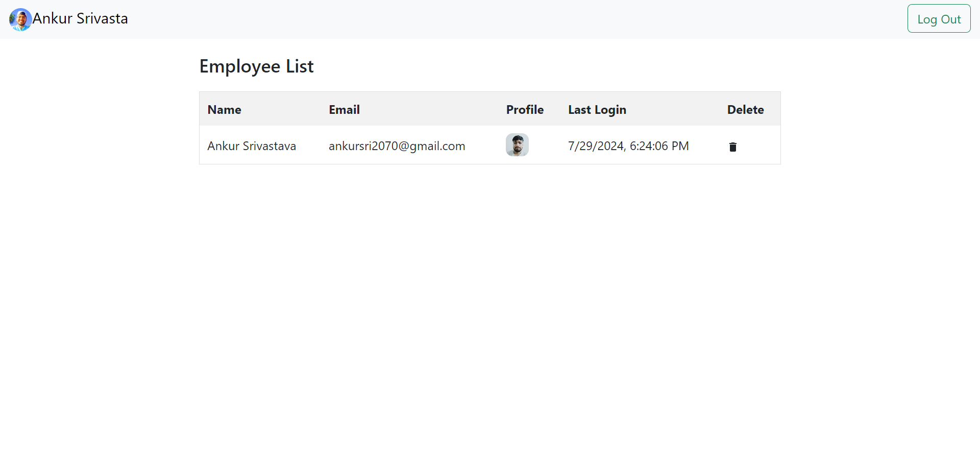Select the Name column header
Image resolution: width=980 pixels, height=460 pixels.
[224, 110]
